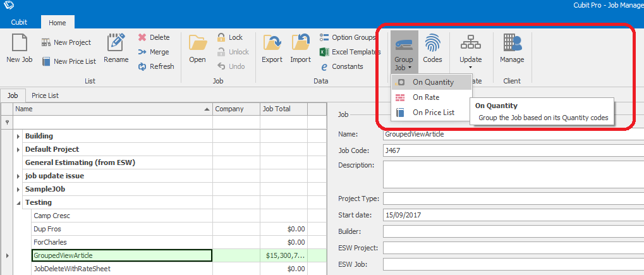Select On Price List menu option

(x=433, y=113)
